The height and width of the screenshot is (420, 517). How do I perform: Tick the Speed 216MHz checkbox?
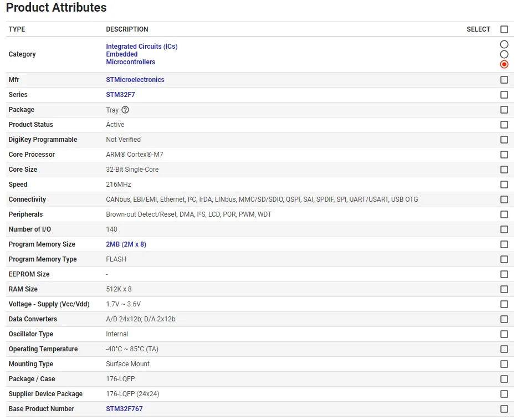point(504,185)
